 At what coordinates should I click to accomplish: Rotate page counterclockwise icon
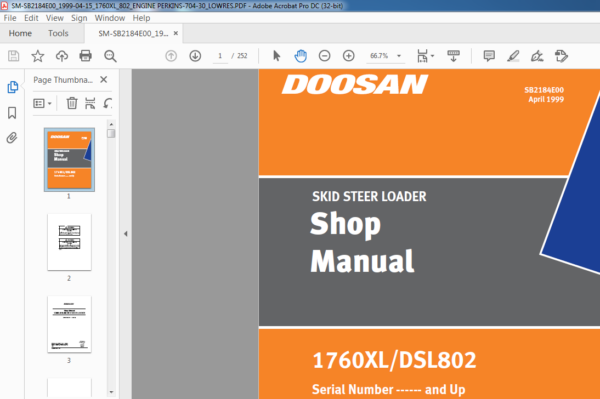click(108, 103)
